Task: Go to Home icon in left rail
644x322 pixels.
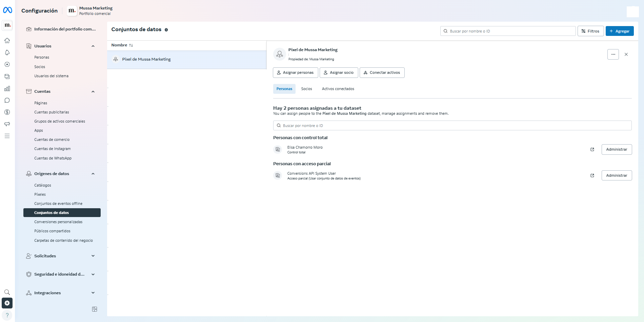Action: click(x=7, y=41)
